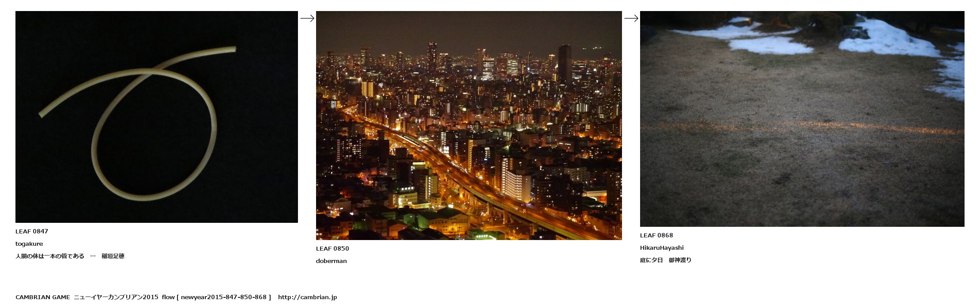Screen dimensions: 980x308
Task: Click the LEAF 0850 label
Action: click(x=332, y=248)
